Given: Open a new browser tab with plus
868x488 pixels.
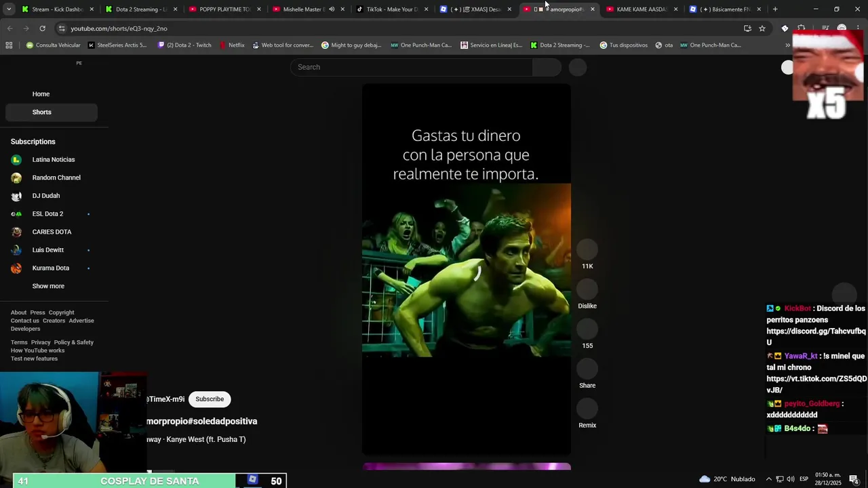Looking at the screenshot, I should [x=775, y=9].
